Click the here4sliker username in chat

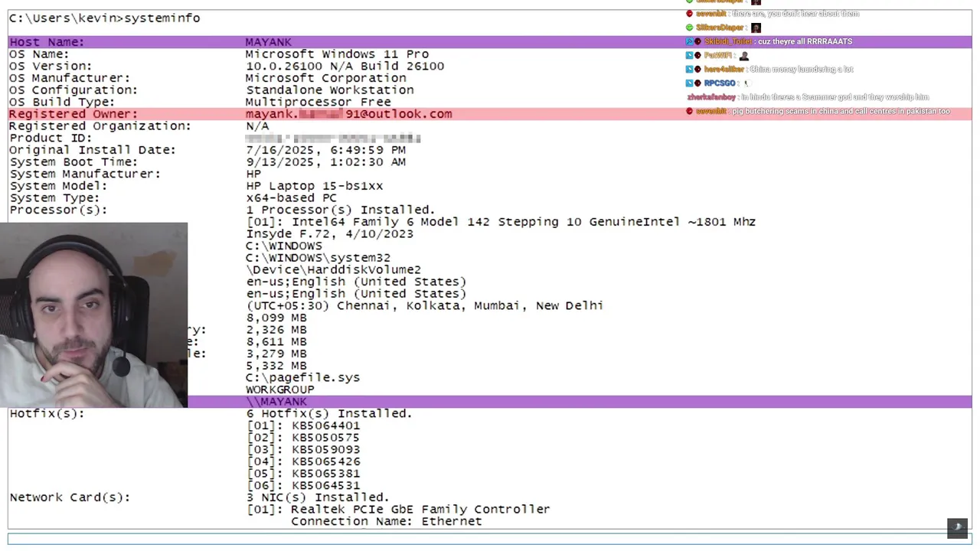[x=724, y=69]
